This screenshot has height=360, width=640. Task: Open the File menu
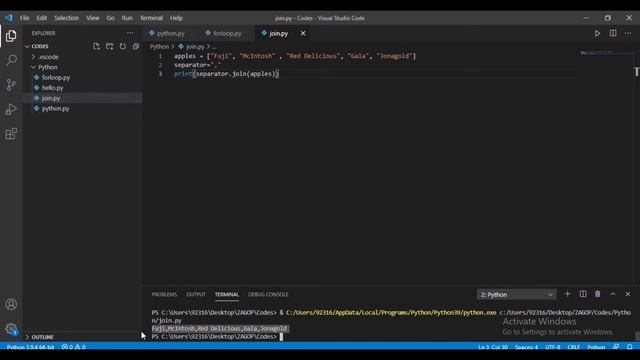[x=24, y=18]
